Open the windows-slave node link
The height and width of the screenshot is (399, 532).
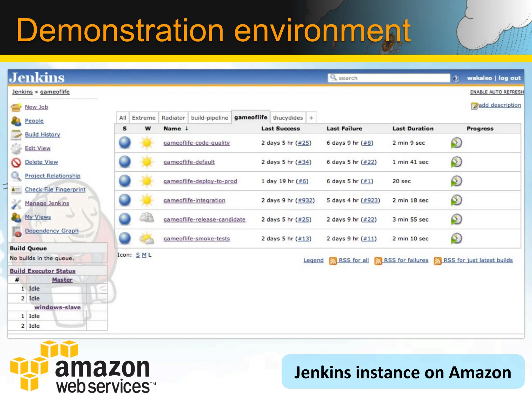click(57, 307)
